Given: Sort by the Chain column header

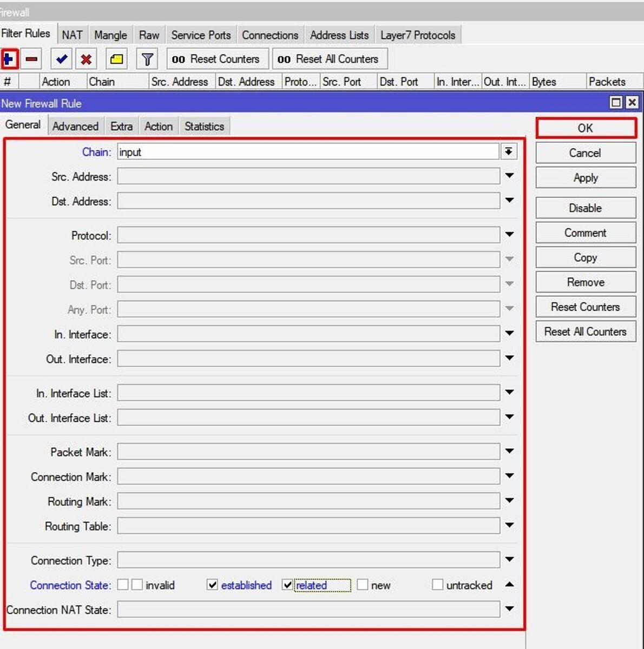Looking at the screenshot, I should coord(117,82).
